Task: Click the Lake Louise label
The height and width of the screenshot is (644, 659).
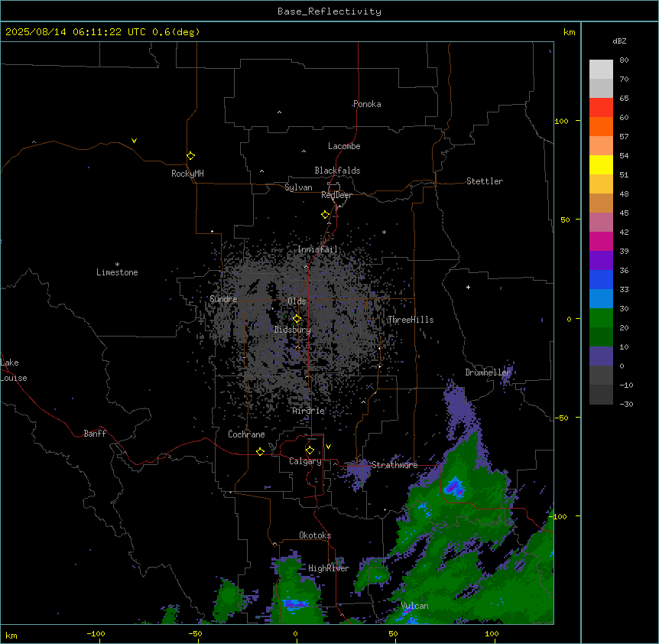Action: click(14, 370)
